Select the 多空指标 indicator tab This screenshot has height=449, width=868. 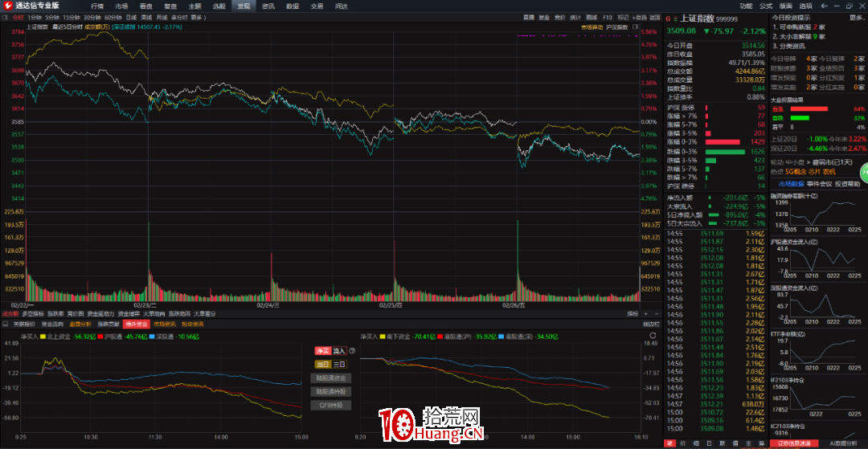(x=33, y=313)
